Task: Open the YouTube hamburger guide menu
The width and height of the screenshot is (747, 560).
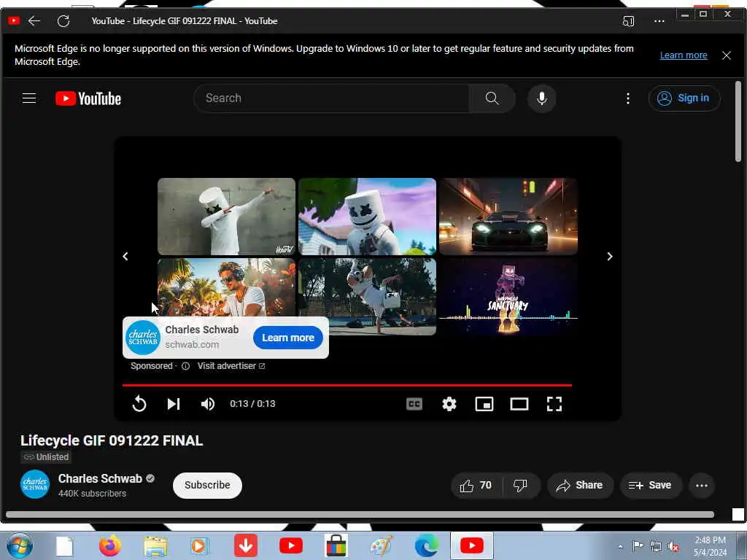Action: pyautogui.click(x=29, y=98)
